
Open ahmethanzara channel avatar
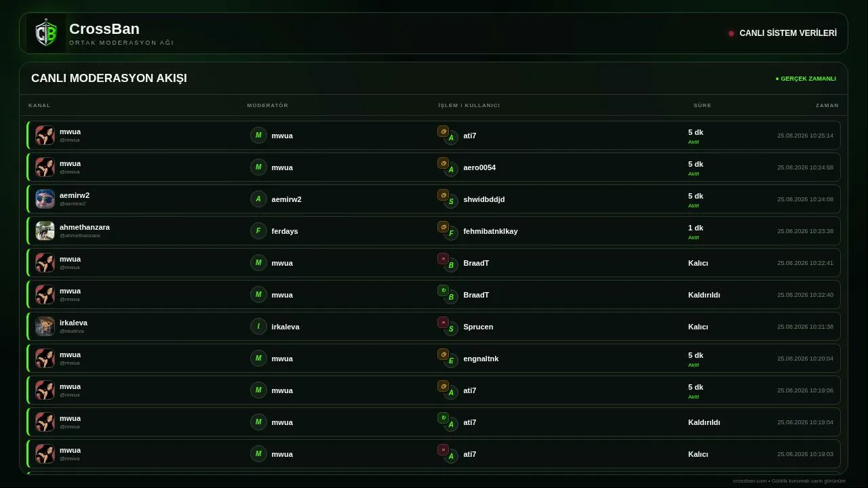pos(45,231)
